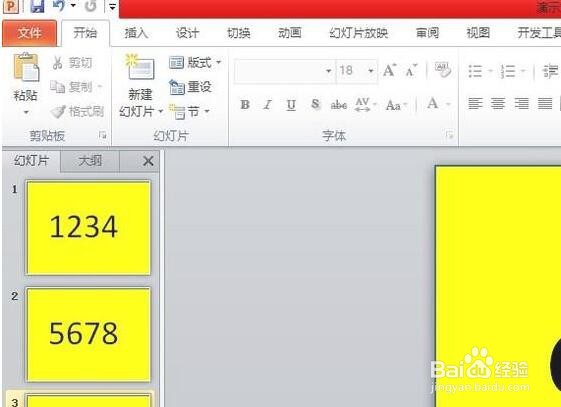Click the Bullets list icon
561x407 pixels.
click(475, 71)
